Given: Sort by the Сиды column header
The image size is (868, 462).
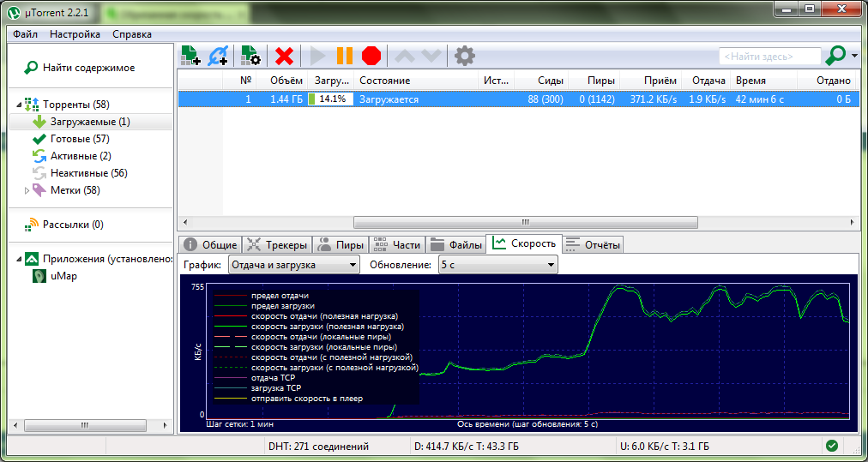Looking at the screenshot, I should pyautogui.click(x=541, y=81).
